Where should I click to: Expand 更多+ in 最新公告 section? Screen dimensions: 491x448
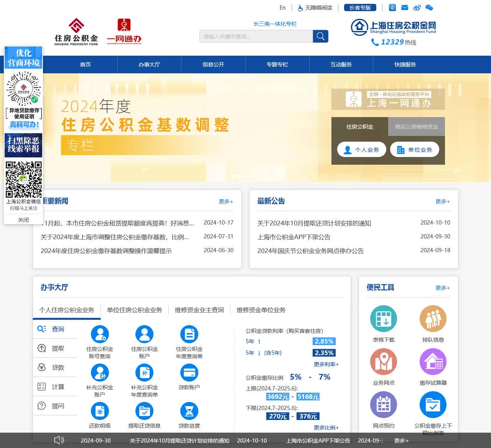pyautogui.click(x=442, y=202)
